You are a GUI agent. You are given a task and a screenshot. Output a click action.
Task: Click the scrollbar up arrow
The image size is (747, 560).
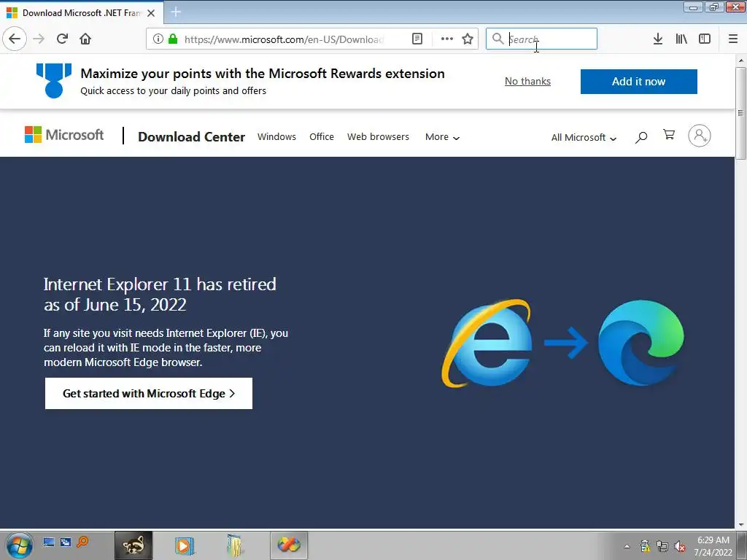(741, 61)
